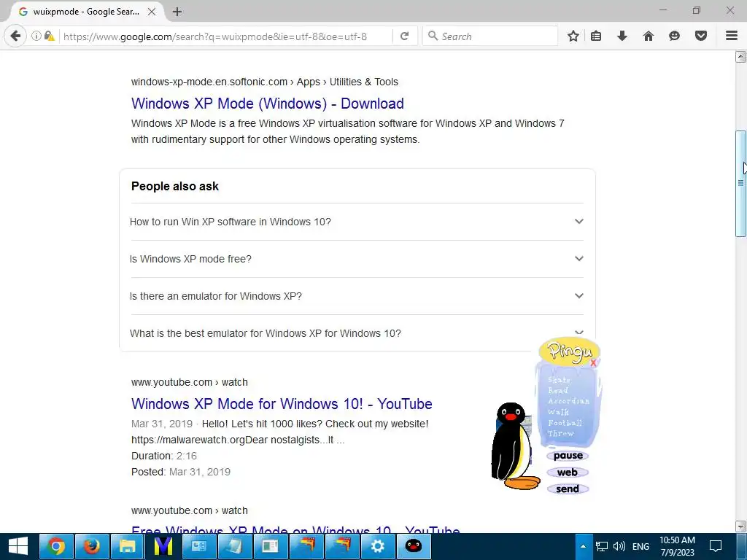747x560 pixels.
Task: Open Downloads arrow icon in toolbar
Action: (622, 36)
